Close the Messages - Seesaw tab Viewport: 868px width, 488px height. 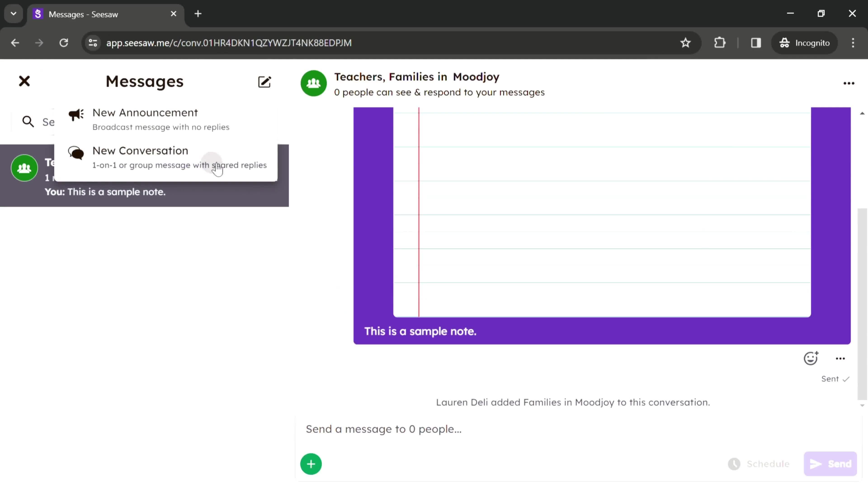[x=174, y=14]
